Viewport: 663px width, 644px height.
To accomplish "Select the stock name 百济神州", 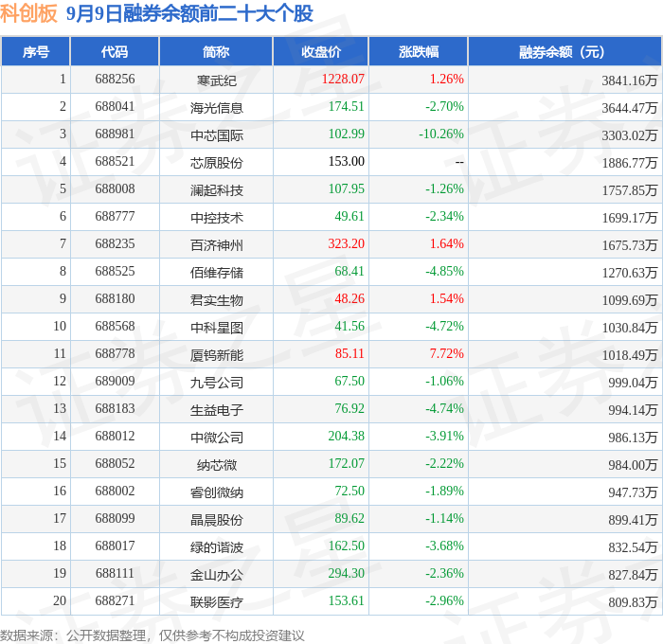I will pyautogui.click(x=217, y=245).
